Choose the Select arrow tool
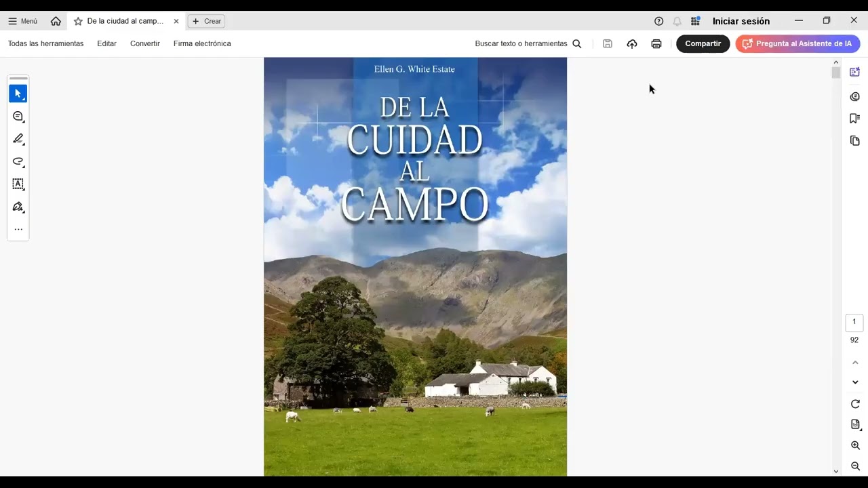This screenshot has width=868, height=488. [x=18, y=94]
